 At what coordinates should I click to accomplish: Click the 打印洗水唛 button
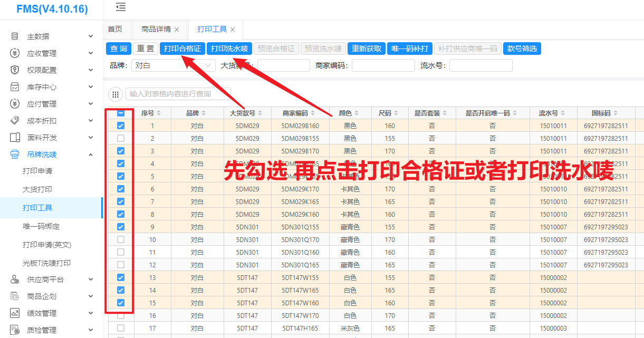point(229,49)
